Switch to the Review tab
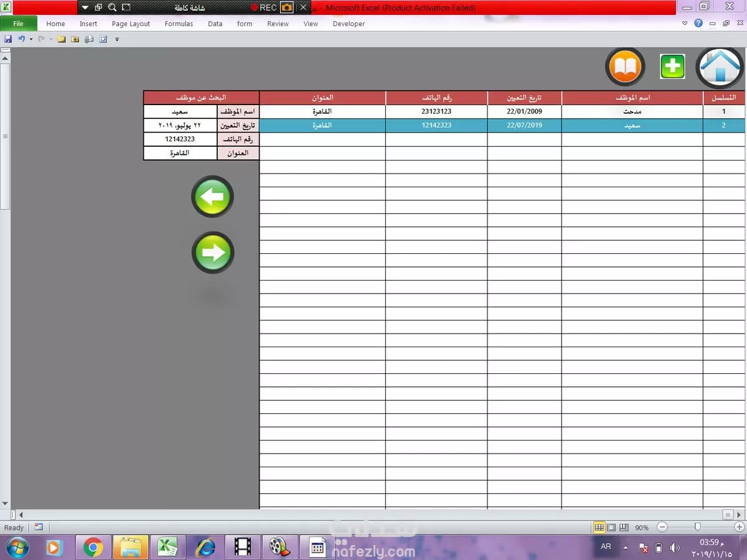The height and width of the screenshot is (560, 747). [278, 24]
